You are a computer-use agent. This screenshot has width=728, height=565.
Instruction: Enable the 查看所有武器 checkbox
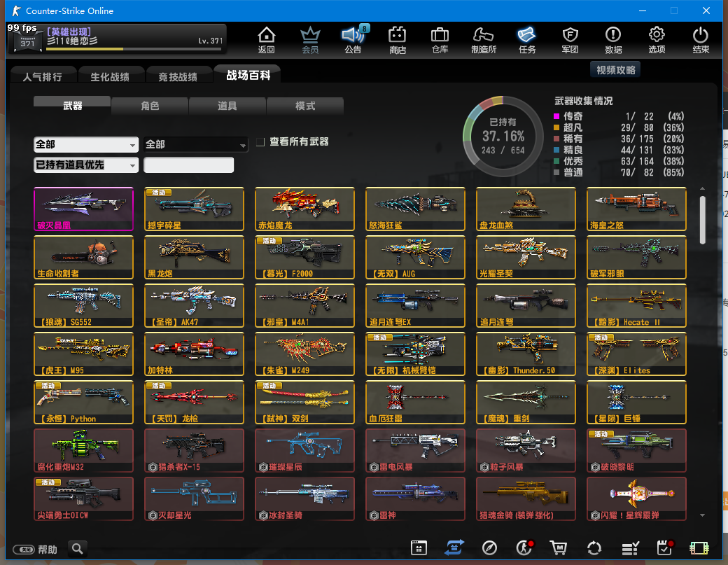(260, 142)
